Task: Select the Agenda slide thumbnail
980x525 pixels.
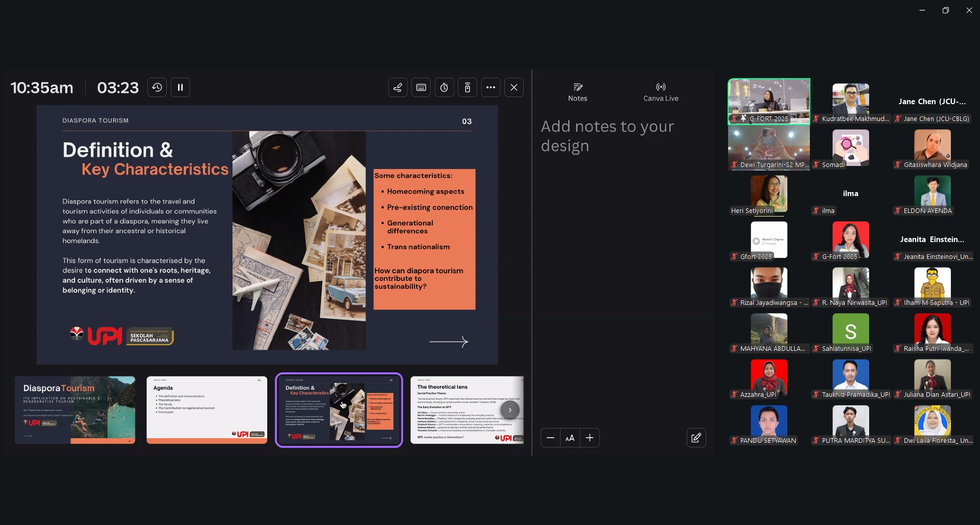Action: (206, 410)
